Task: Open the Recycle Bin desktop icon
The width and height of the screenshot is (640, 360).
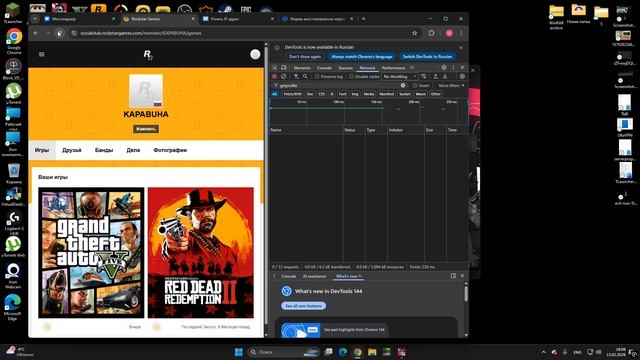Action: pos(13,173)
